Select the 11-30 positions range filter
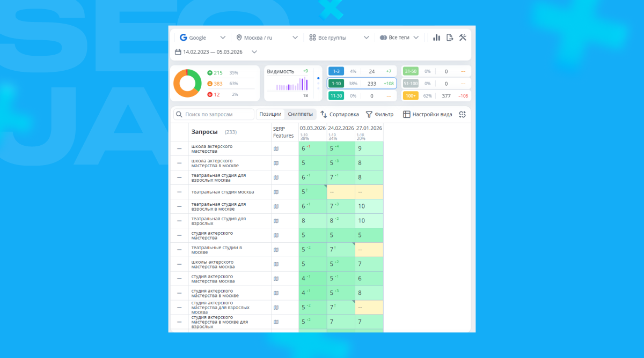The width and height of the screenshot is (644, 358). (x=336, y=96)
